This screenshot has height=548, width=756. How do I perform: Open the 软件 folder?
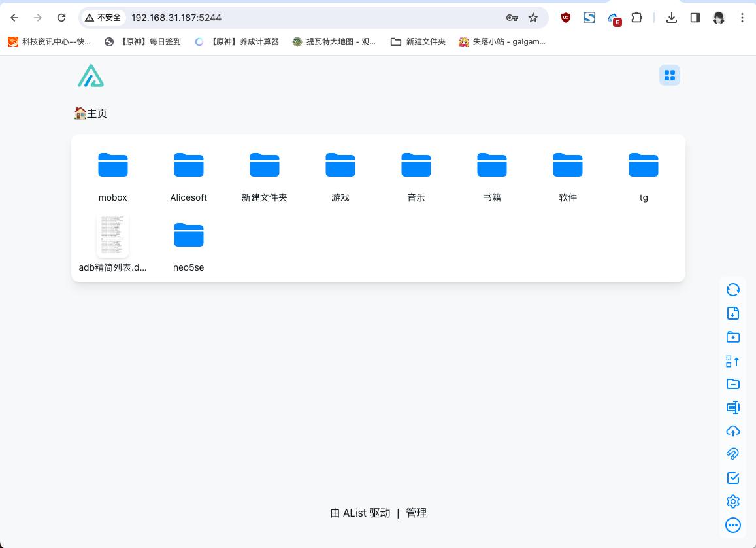pyautogui.click(x=567, y=177)
